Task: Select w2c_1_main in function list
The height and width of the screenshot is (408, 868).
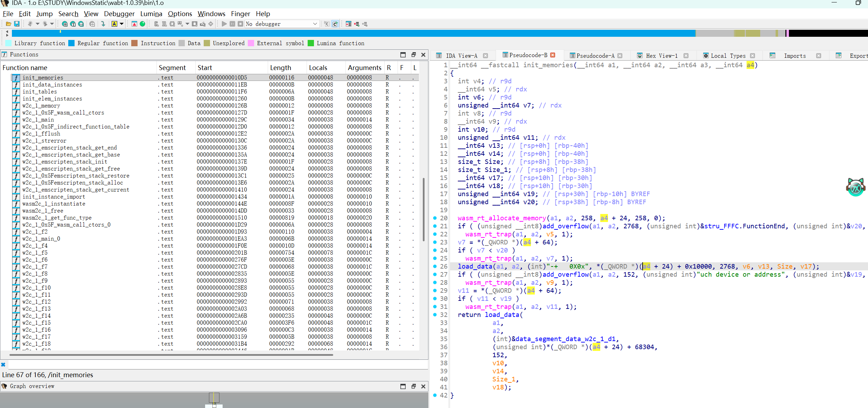Action: point(38,120)
